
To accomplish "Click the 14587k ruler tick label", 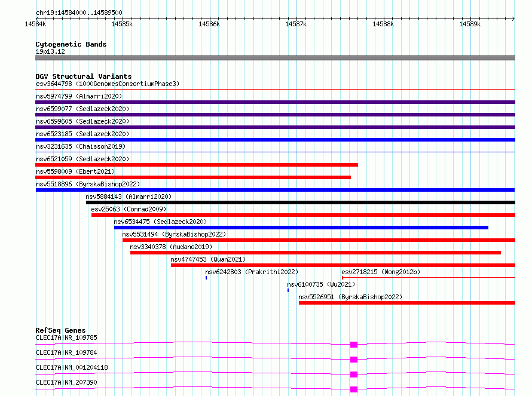I will pos(296,24).
